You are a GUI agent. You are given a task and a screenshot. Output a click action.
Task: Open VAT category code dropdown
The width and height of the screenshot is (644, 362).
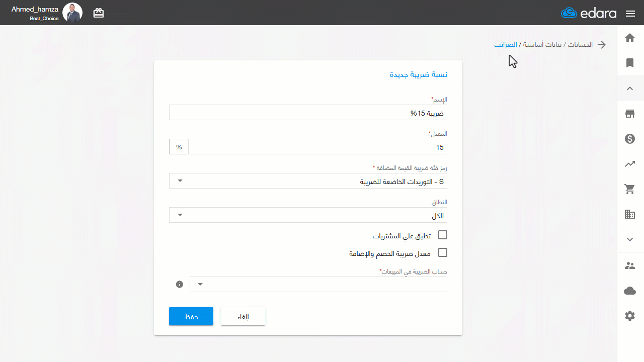click(308, 181)
